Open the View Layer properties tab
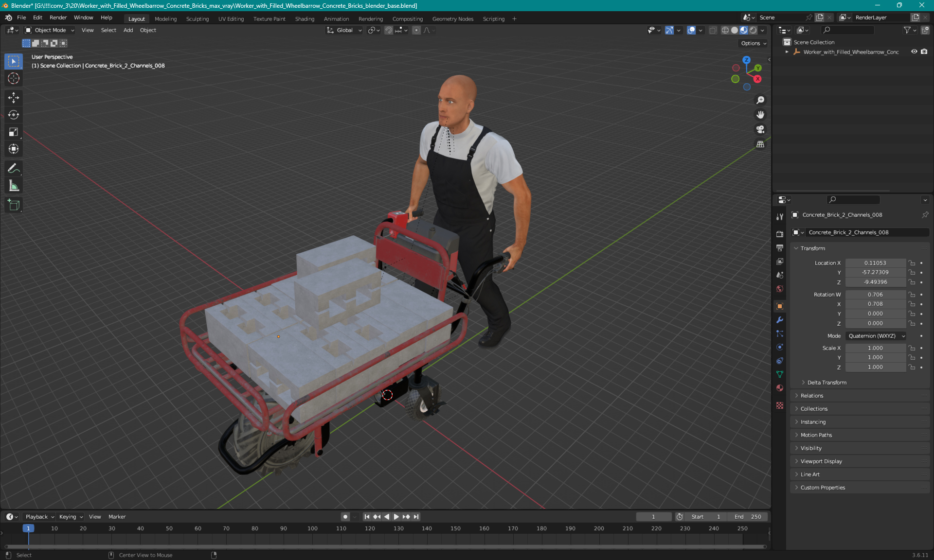 [780, 261]
